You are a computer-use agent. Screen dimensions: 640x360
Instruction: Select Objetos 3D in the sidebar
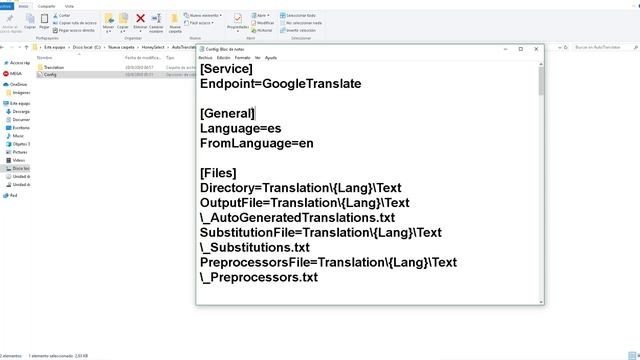18,144
